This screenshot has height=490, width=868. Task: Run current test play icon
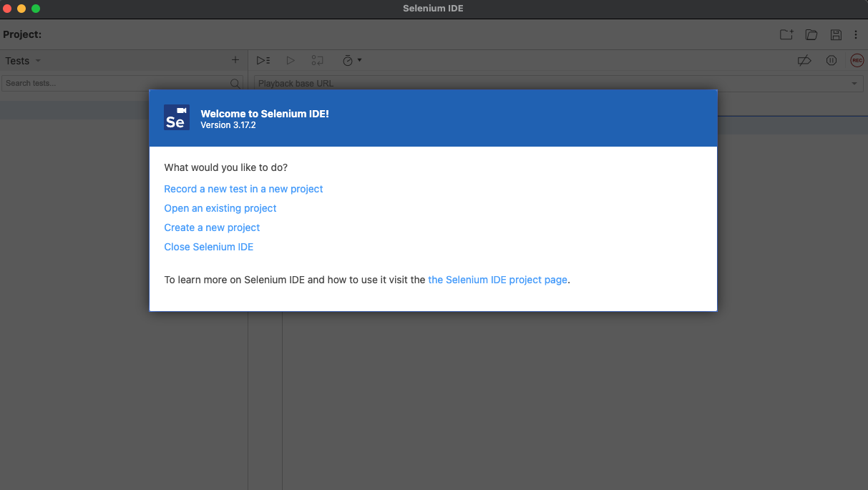(291, 61)
